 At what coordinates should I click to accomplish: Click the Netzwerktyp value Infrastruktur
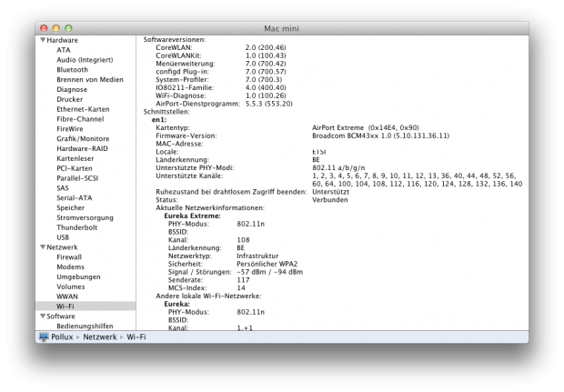pos(257,256)
